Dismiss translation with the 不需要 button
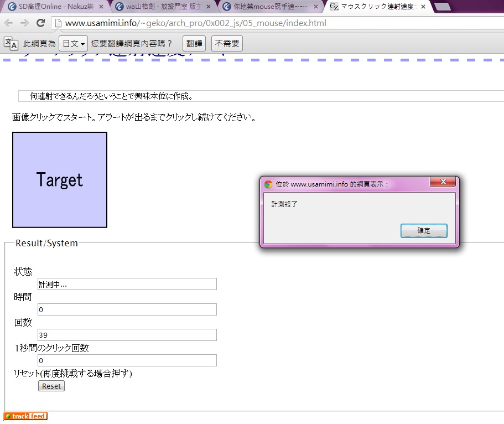Viewport: 504px width, 424px height. pos(227,44)
